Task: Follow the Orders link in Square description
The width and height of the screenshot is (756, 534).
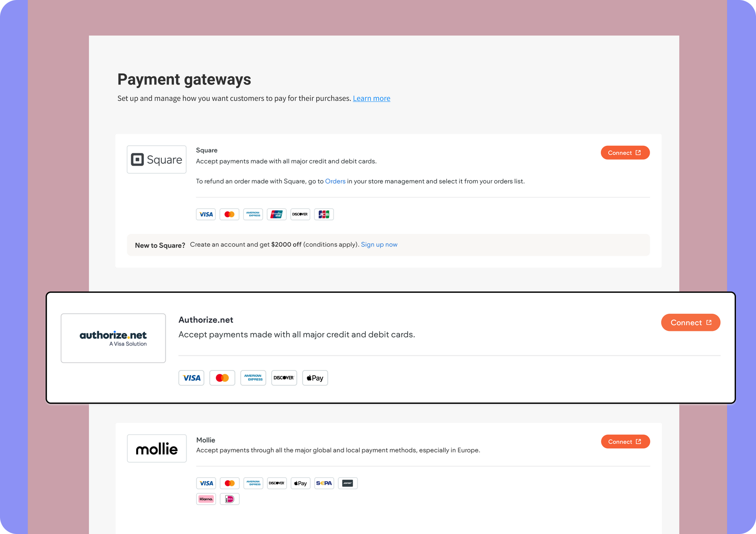Action: tap(335, 181)
